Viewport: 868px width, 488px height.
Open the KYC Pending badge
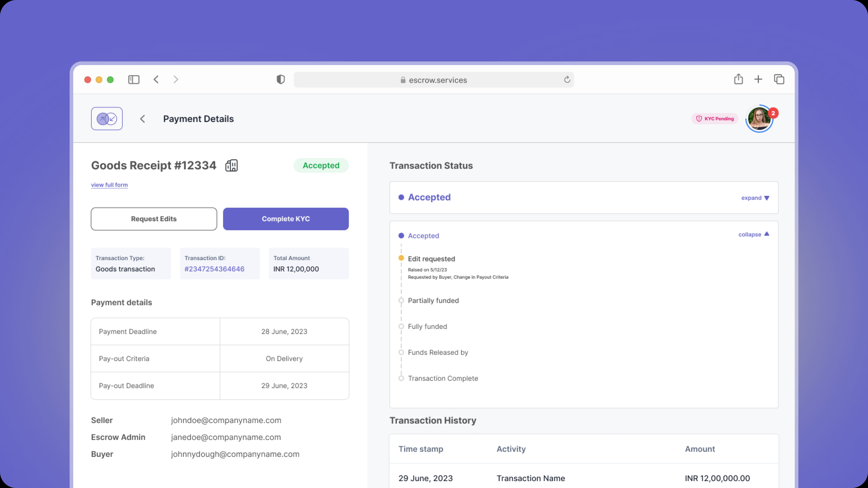coord(715,118)
